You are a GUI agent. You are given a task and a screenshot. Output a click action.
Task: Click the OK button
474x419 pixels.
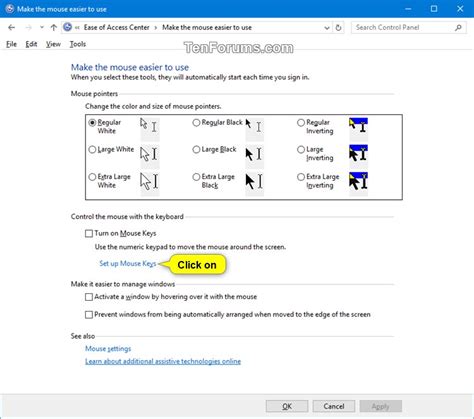pos(287,406)
